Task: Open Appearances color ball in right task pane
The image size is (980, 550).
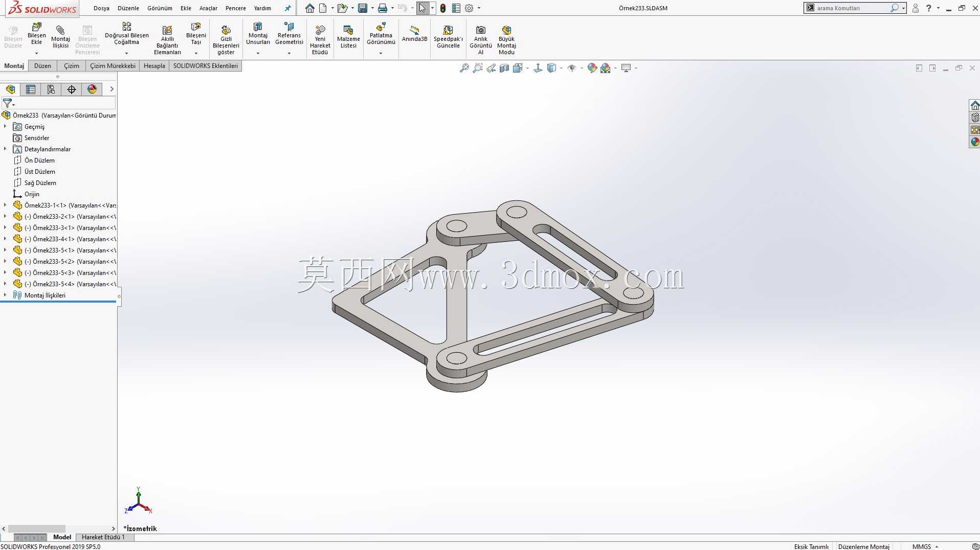Action: (975, 142)
